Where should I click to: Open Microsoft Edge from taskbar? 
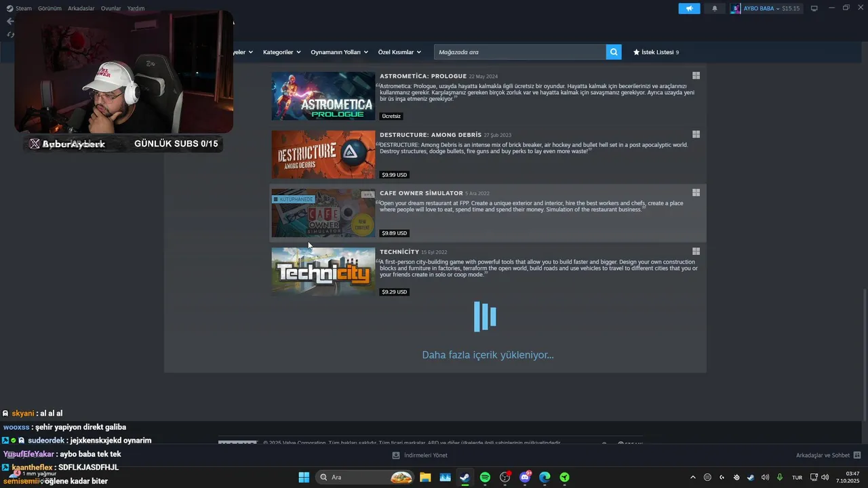(545, 477)
